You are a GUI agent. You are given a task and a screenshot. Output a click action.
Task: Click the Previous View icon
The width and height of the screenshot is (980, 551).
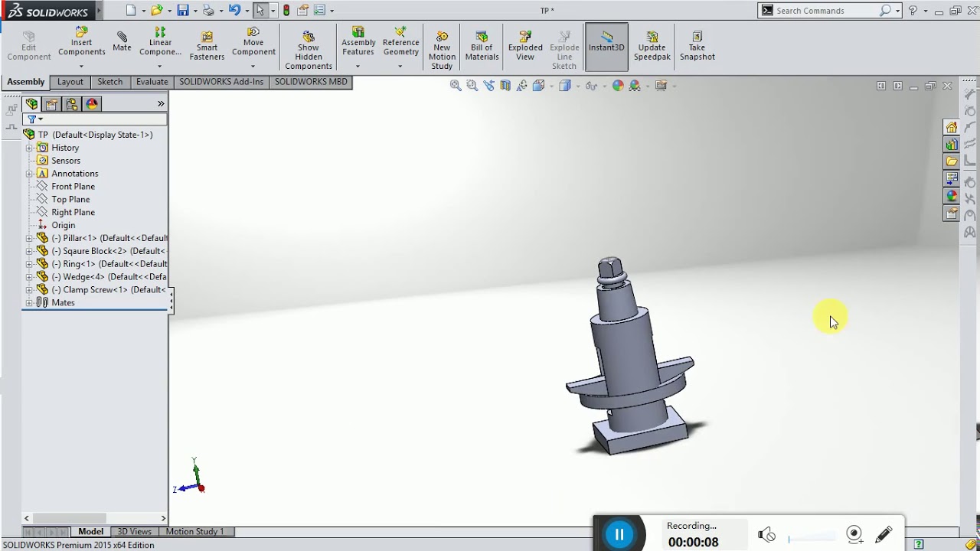coord(488,86)
